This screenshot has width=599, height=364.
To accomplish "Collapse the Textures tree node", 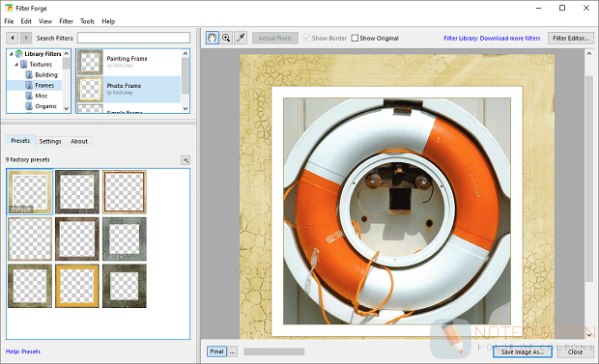I will coord(16,64).
